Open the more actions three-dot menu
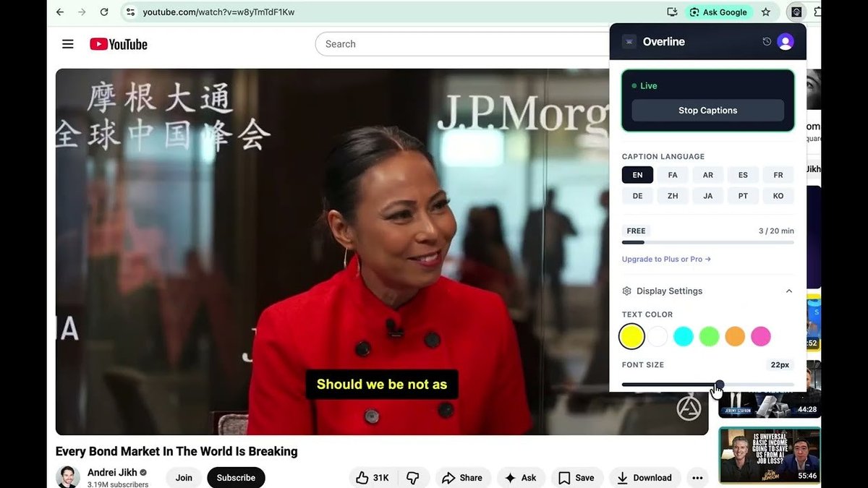Screen dimensions: 868x488 click(697, 478)
